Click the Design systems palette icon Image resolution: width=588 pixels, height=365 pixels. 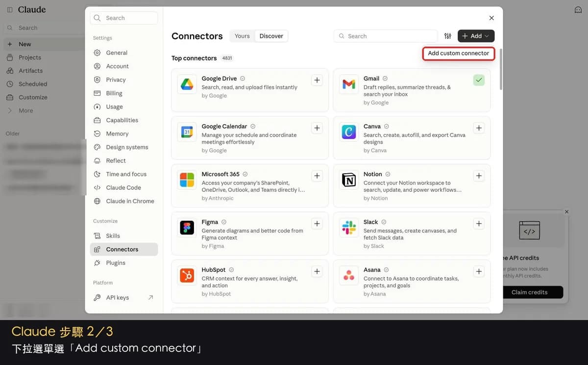97,147
